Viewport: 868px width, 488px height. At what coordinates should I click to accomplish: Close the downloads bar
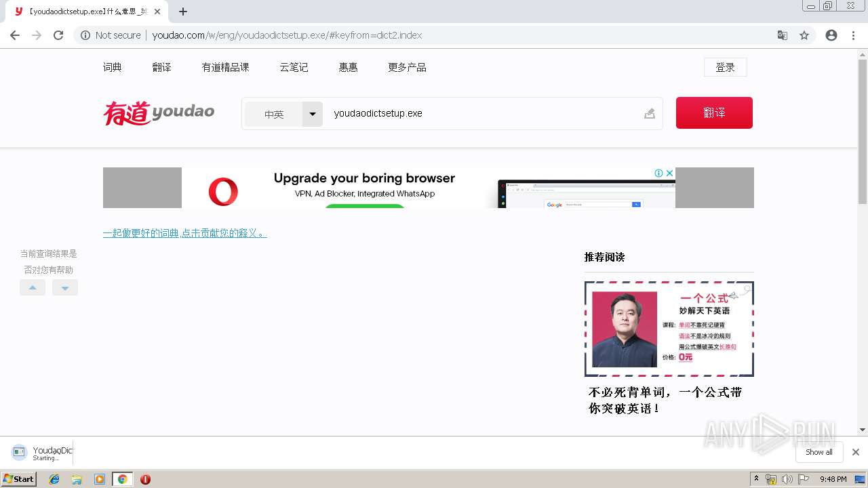coord(856,452)
